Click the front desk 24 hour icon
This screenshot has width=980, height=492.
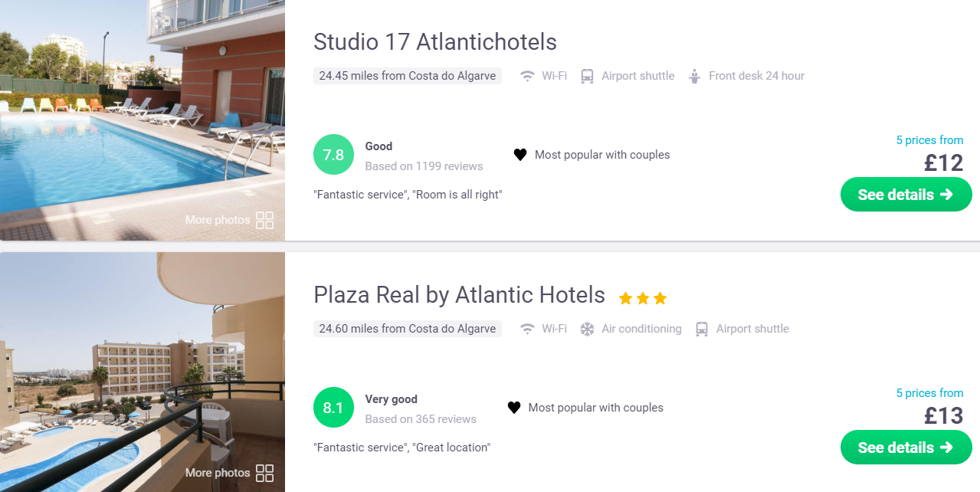pos(695,76)
